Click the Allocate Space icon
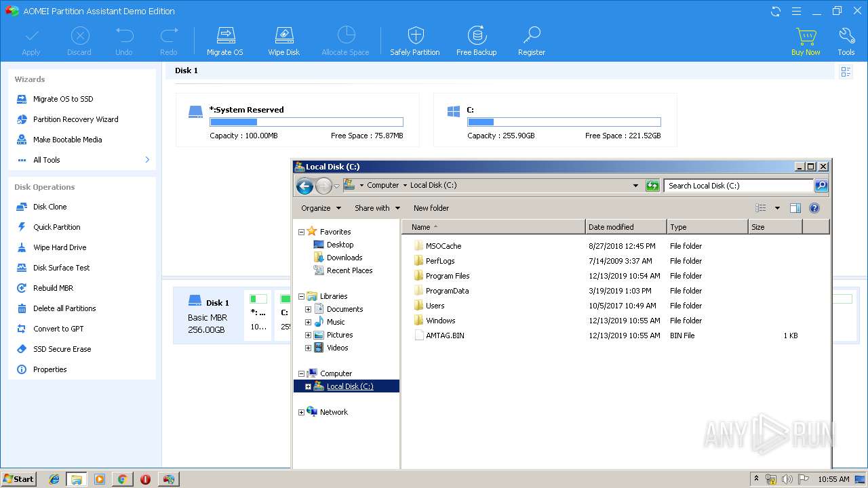868x488 pixels. point(346,41)
